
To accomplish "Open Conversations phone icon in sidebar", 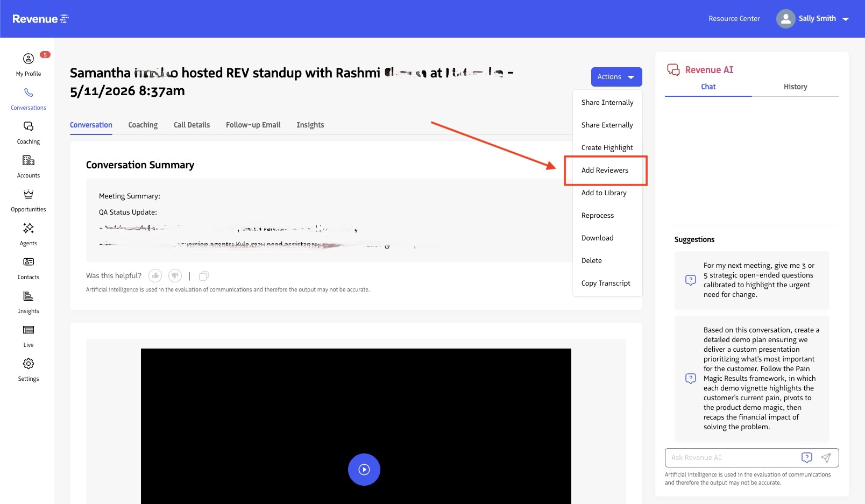I will click(29, 93).
